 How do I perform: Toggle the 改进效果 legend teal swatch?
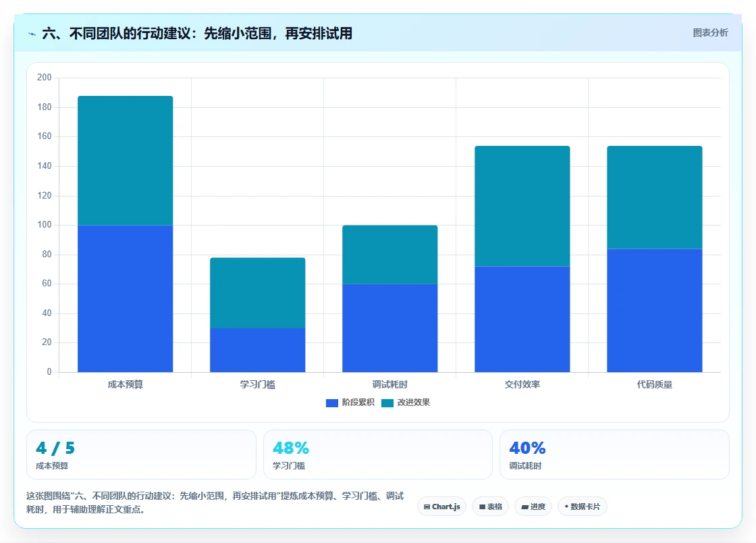click(x=387, y=403)
